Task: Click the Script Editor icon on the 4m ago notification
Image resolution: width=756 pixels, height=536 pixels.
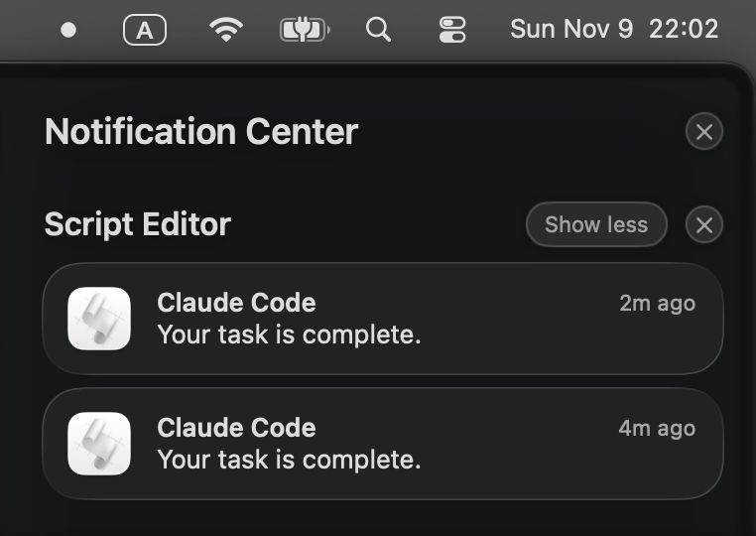Action: point(99,444)
